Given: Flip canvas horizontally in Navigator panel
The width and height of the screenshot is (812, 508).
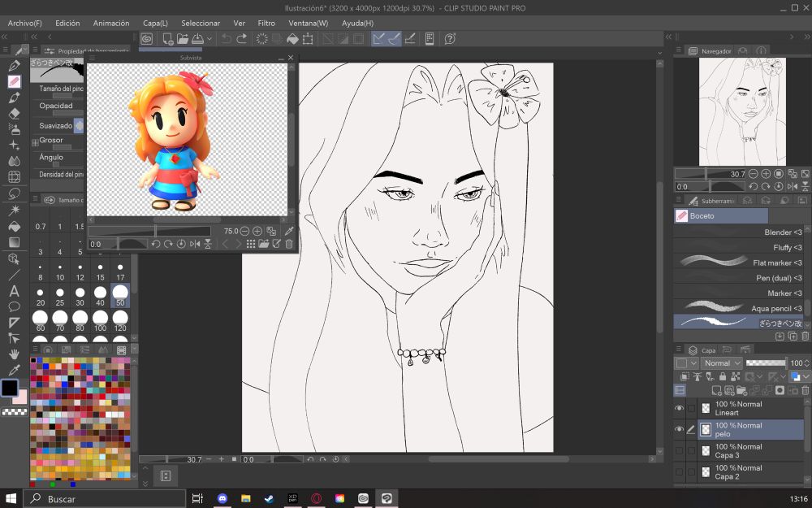Looking at the screenshot, I should pyautogui.click(x=793, y=186).
